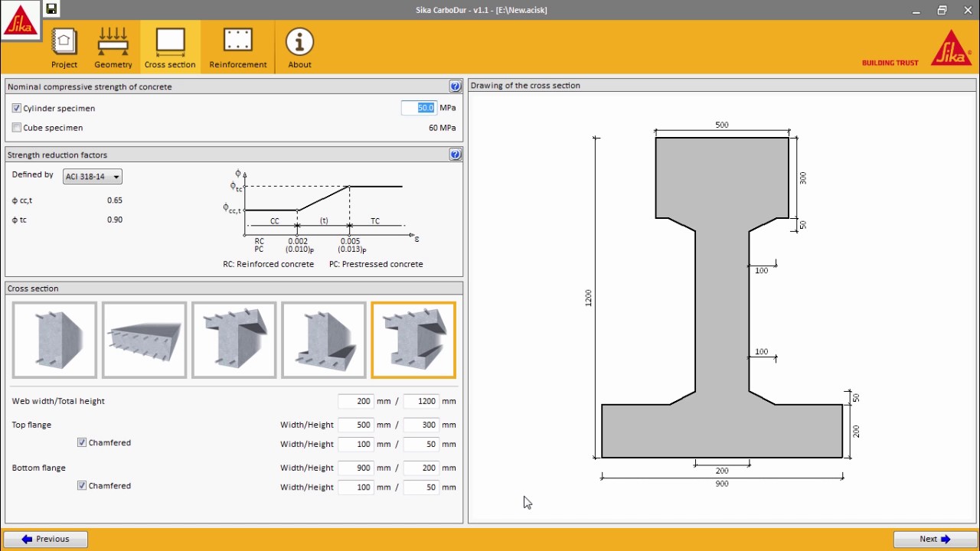Screen dimensions: 980x551
Task: Toggle Chamfered for the top flange
Action: [82, 442]
